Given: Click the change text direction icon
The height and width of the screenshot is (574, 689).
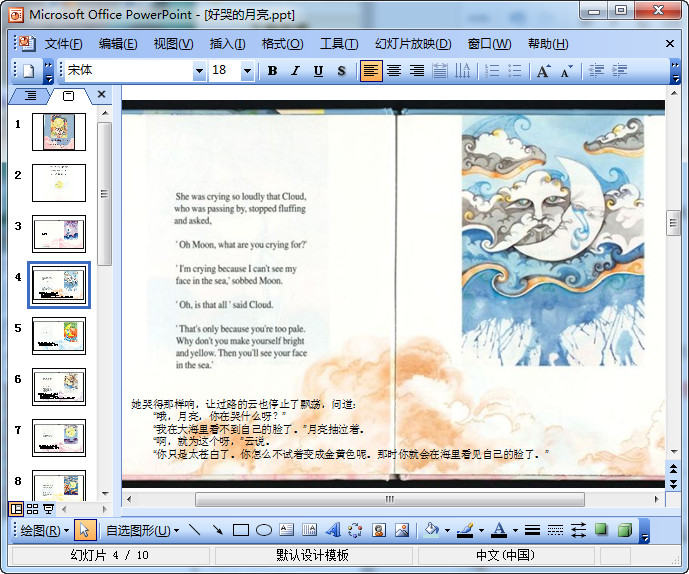Looking at the screenshot, I should (462, 71).
